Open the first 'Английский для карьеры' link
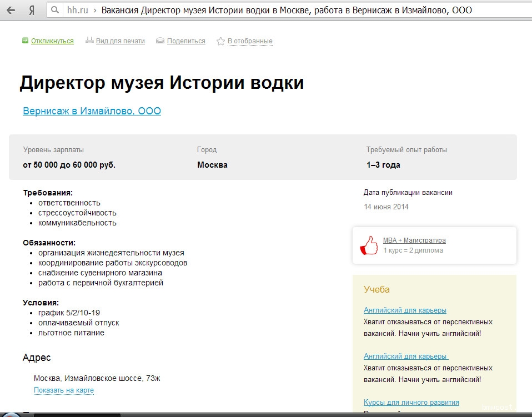This screenshot has width=532, height=417. tap(405, 310)
